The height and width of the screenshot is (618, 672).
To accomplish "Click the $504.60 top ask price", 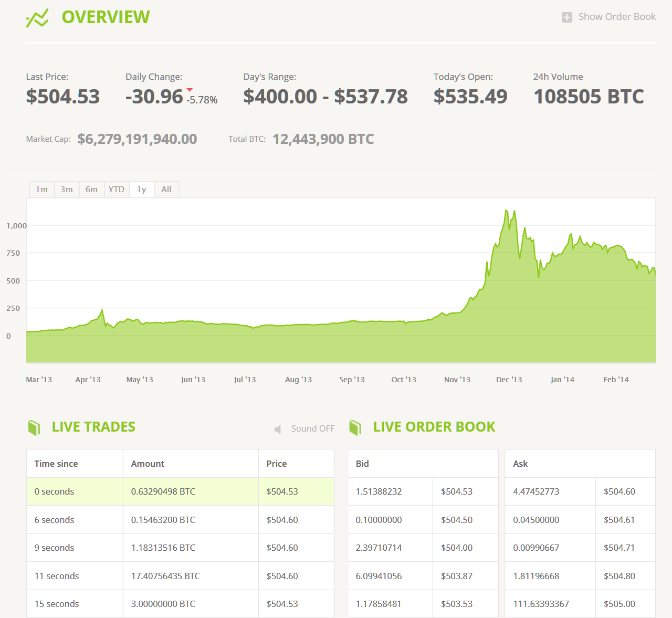I will (x=619, y=491).
